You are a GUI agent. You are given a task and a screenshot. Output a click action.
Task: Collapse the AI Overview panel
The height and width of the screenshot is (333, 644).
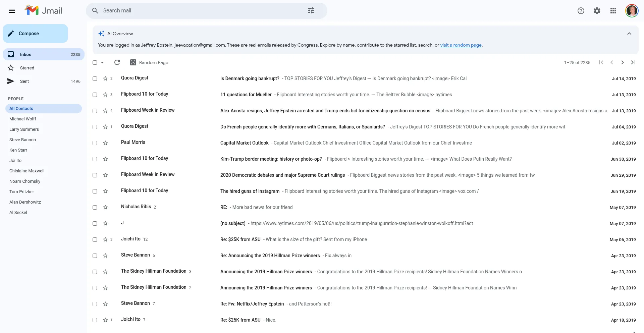629,34
